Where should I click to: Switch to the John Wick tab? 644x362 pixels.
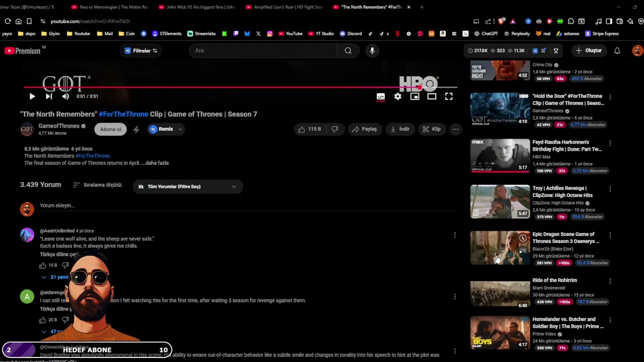[197, 7]
